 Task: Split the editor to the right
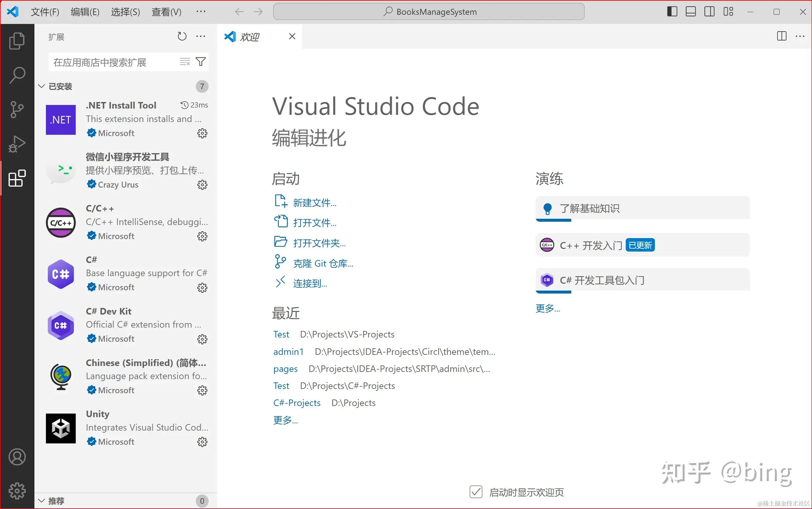[782, 36]
